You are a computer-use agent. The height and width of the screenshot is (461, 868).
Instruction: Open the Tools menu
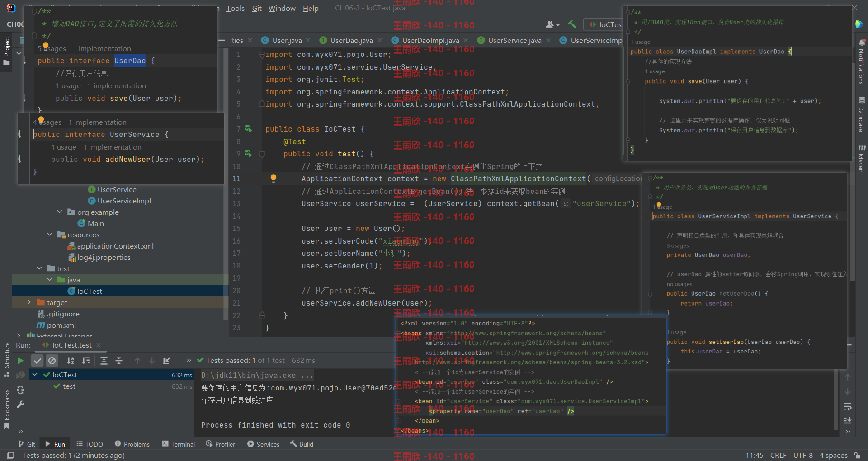[x=235, y=8]
